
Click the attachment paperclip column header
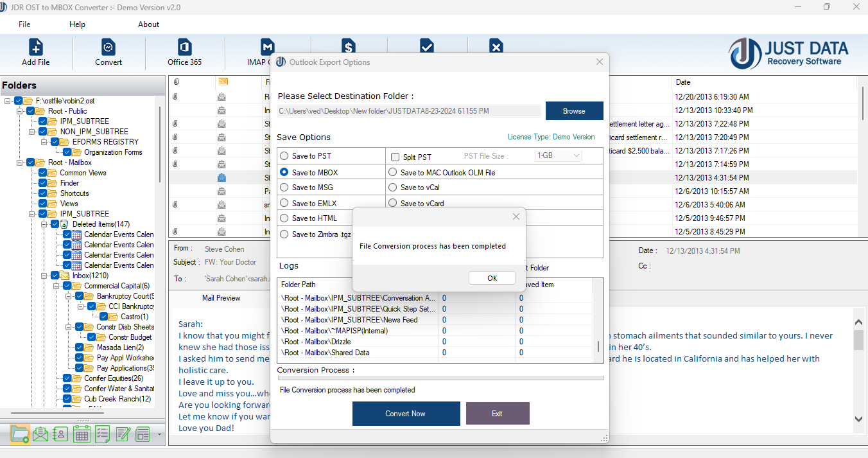(175, 82)
